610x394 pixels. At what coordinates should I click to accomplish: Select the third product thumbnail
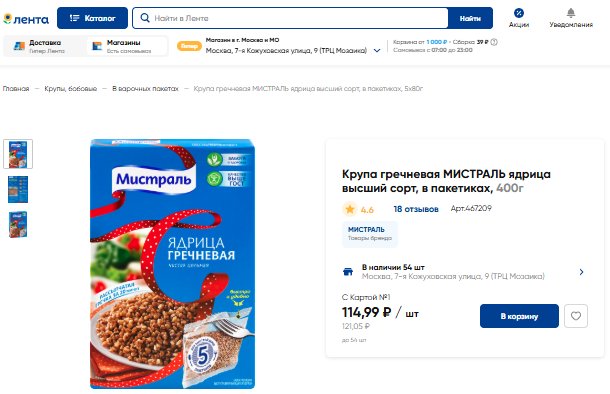tap(18, 224)
